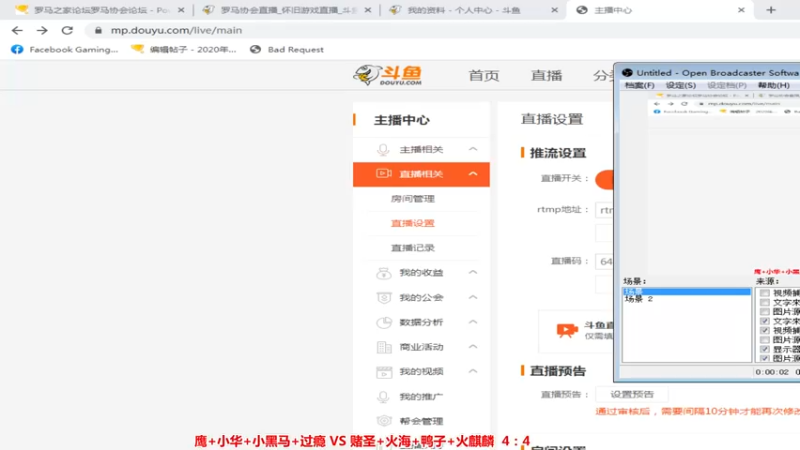Collapse the 主播相关 section chevron
800x450 pixels.
(473, 149)
